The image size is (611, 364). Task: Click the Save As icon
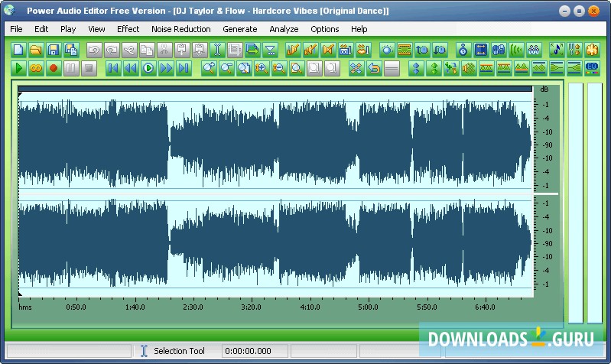tap(71, 50)
